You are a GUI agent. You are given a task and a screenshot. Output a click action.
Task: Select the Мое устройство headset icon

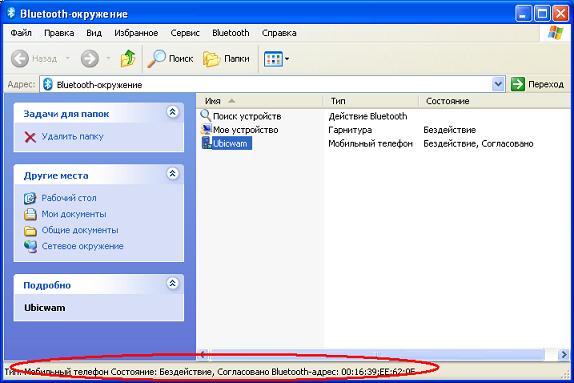[206, 130]
